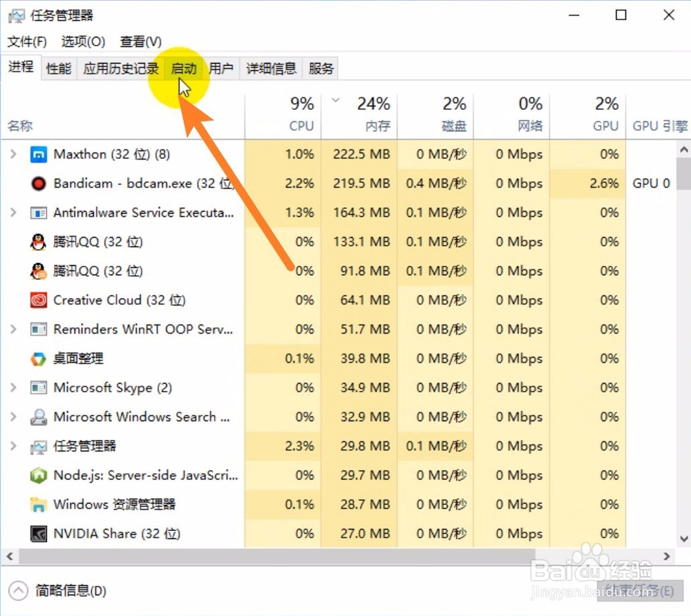Click the Bandicam red record icon
This screenshot has height=616, width=691.
(x=38, y=184)
